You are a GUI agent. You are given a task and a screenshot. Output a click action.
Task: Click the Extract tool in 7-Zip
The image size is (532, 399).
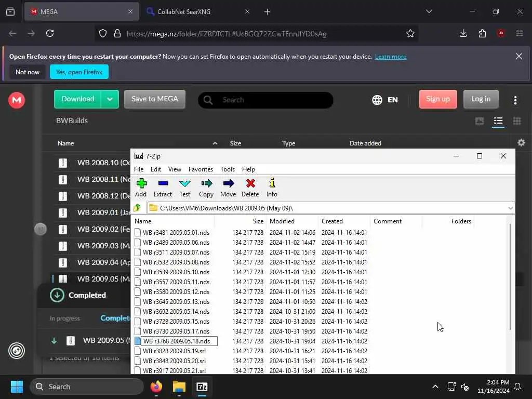point(163,188)
